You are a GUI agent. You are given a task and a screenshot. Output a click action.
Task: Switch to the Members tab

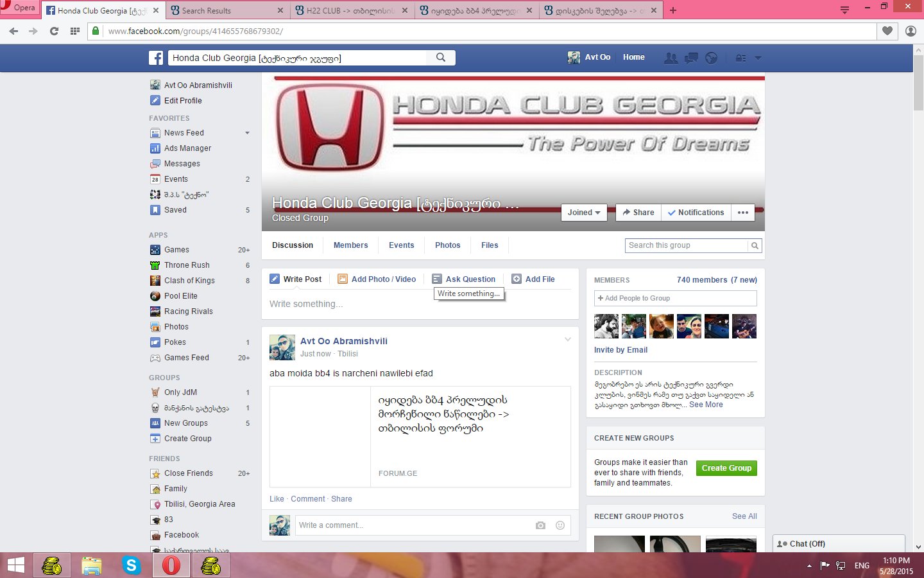(350, 245)
